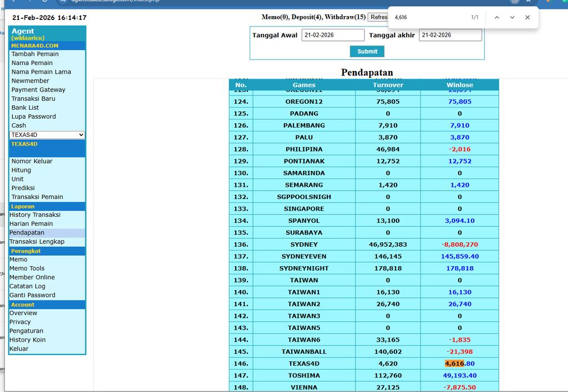This screenshot has height=392, width=568.
Task: Click the Memo(0), Deposit(4), Withdraw(15) status text
Action: click(313, 17)
